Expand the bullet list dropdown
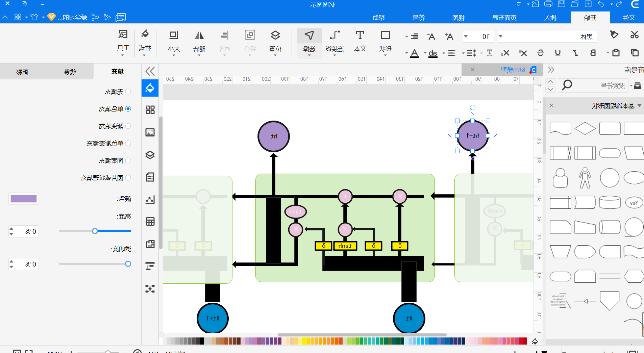The width and height of the screenshot is (644, 353). point(444,53)
